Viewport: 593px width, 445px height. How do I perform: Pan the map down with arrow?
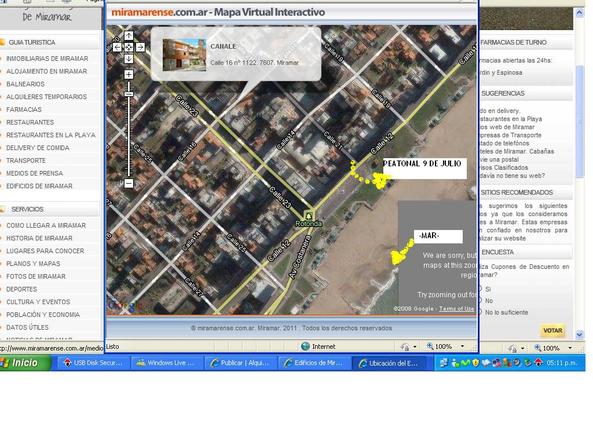coord(129,59)
